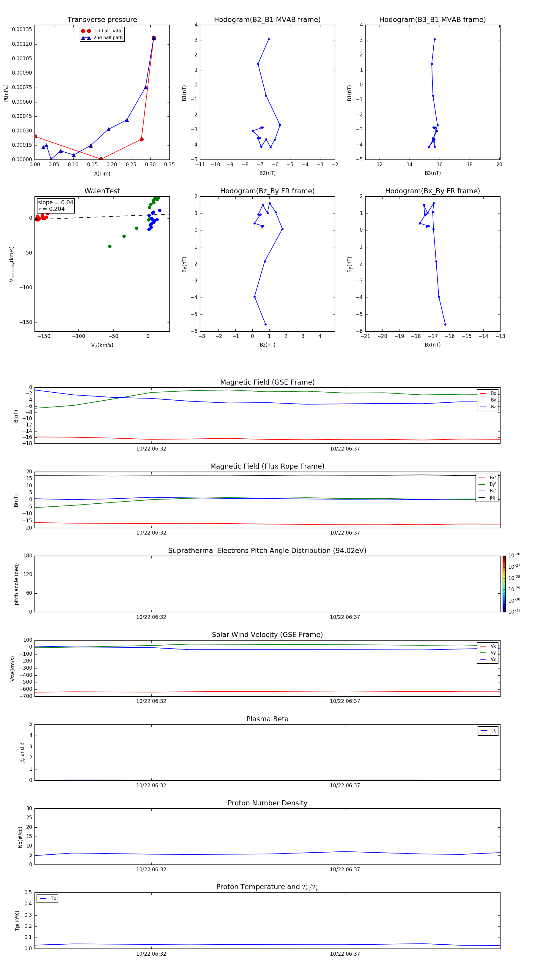The width and height of the screenshot is (535, 980).
Task: Click the Suprathermal Electrons Pitch Angle Distribution title
Action: point(267,551)
